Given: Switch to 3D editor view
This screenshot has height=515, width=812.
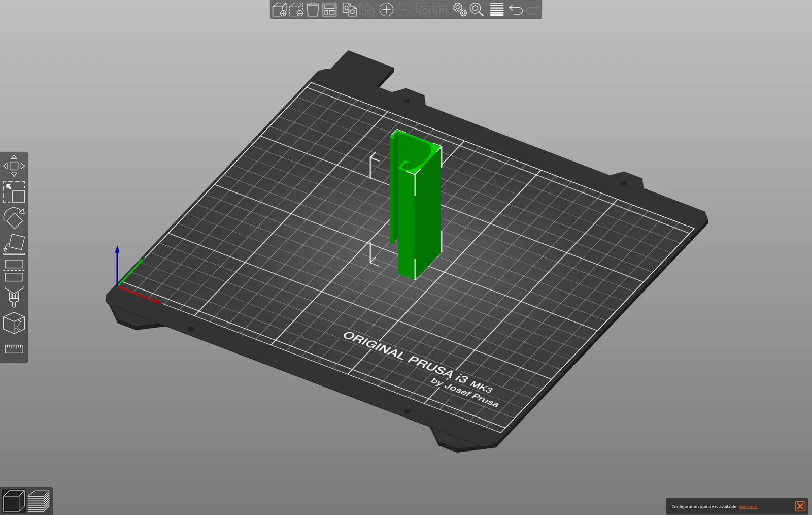Looking at the screenshot, I should click(14, 501).
